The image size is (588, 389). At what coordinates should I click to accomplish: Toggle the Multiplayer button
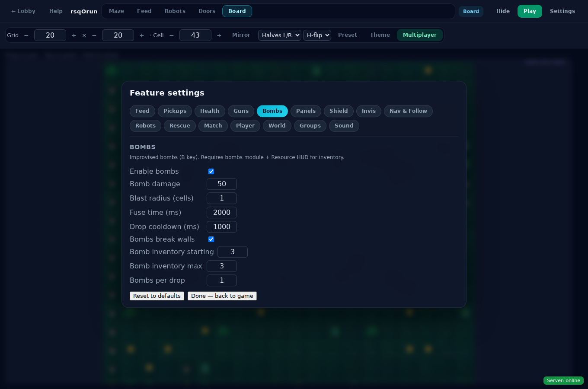420,35
